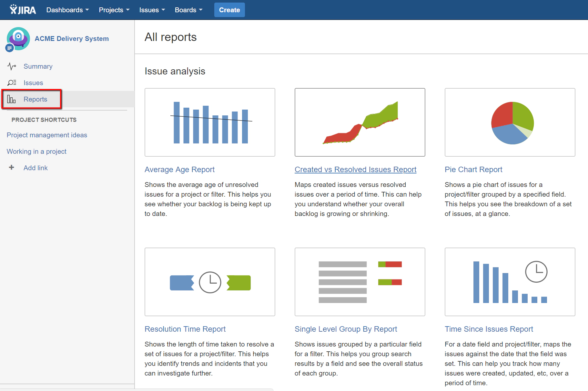
Task: Open the Average Age Report thumbnail chart
Action: coord(210,122)
